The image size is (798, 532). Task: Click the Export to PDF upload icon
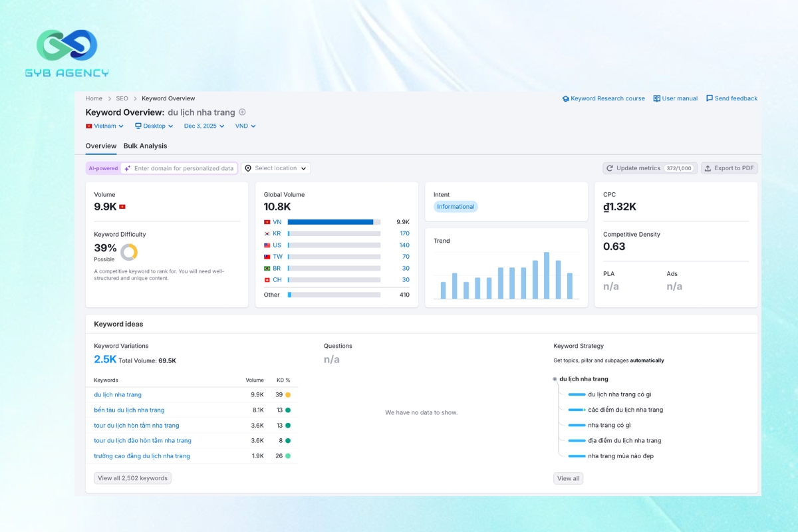pyautogui.click(x=708, y=168)
